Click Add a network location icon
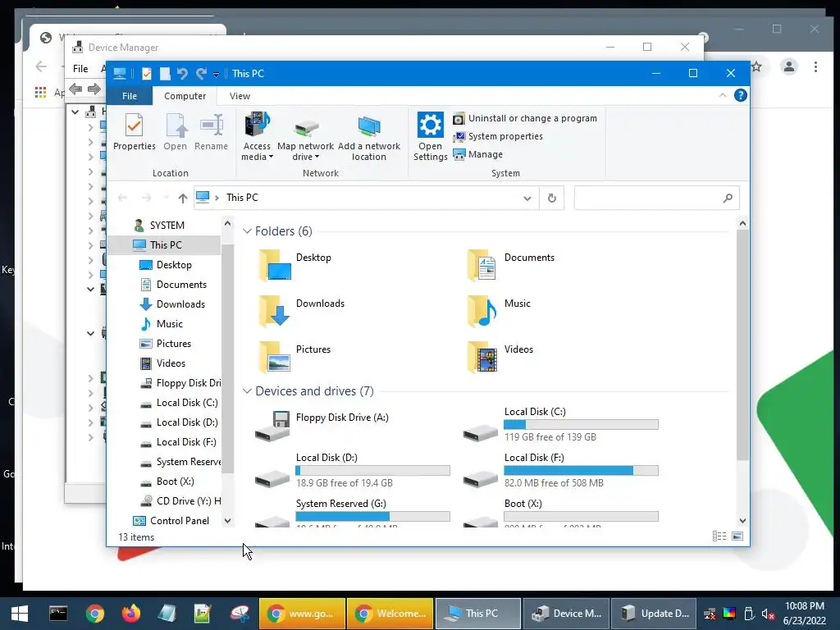Viewport: 840px width, 630px height. pos(368,137)
